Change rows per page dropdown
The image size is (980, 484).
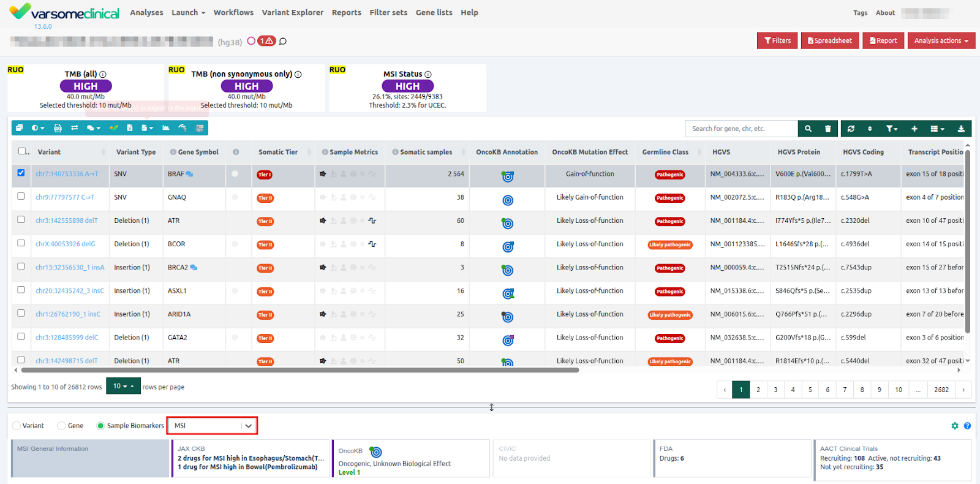coord(123,387)
